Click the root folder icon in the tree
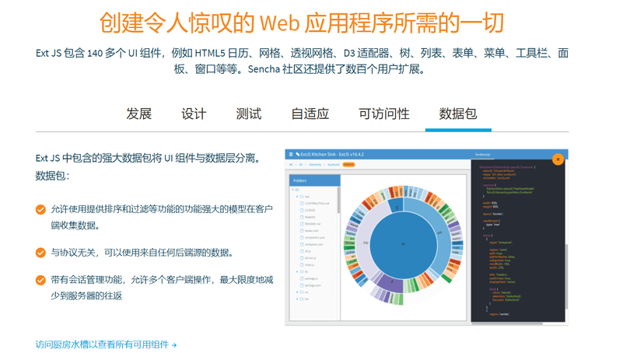 click(x=297, y=190)
